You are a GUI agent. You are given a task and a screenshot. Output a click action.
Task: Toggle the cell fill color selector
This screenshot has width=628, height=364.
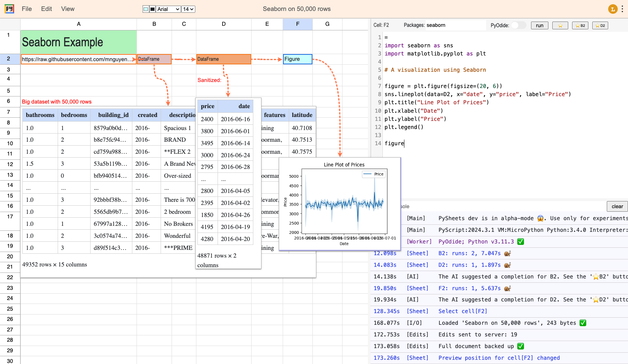(146, 9)
